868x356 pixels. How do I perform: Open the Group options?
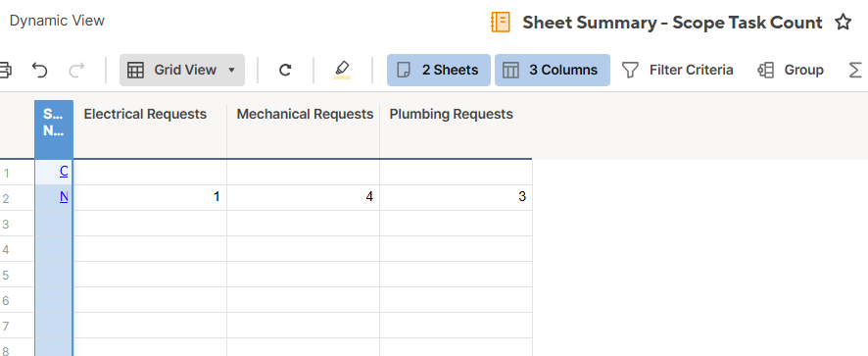[791, 70]
